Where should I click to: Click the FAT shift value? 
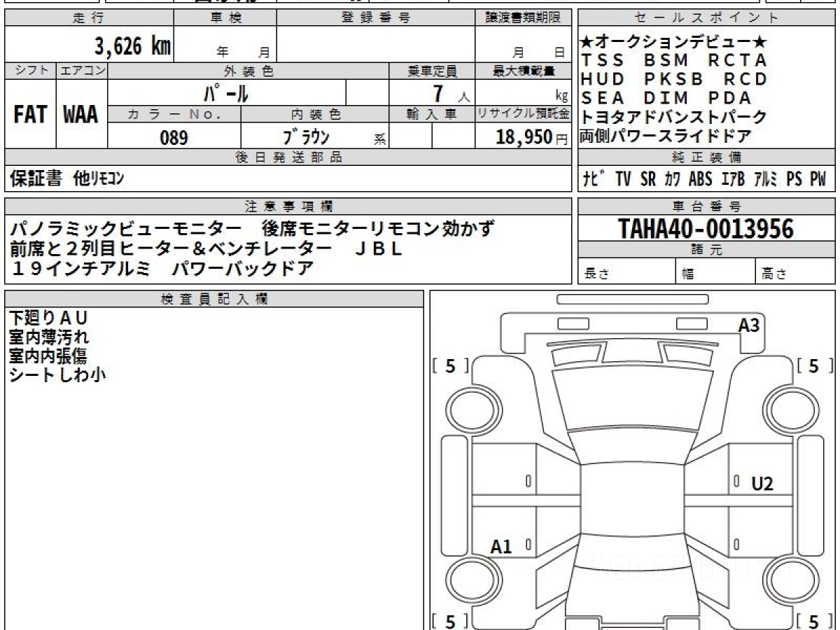click(30, 115)
